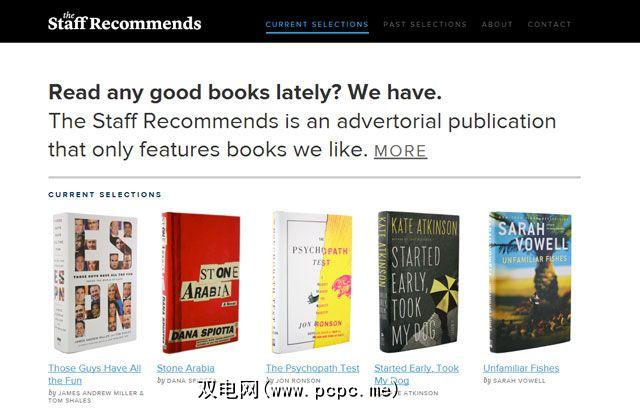Screen dimensions: 640x413
Task: Click the Started Early, Took My Dog link
Action: click(416, 374)
